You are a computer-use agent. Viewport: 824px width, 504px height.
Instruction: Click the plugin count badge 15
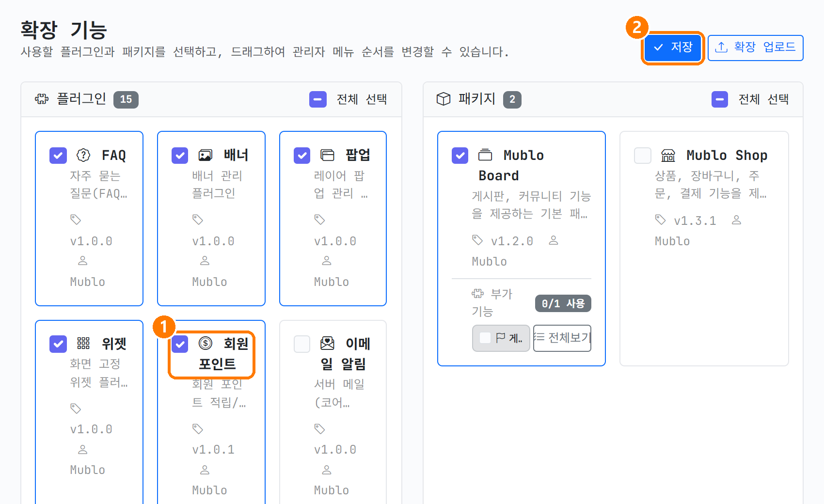(x=126, y=99)
